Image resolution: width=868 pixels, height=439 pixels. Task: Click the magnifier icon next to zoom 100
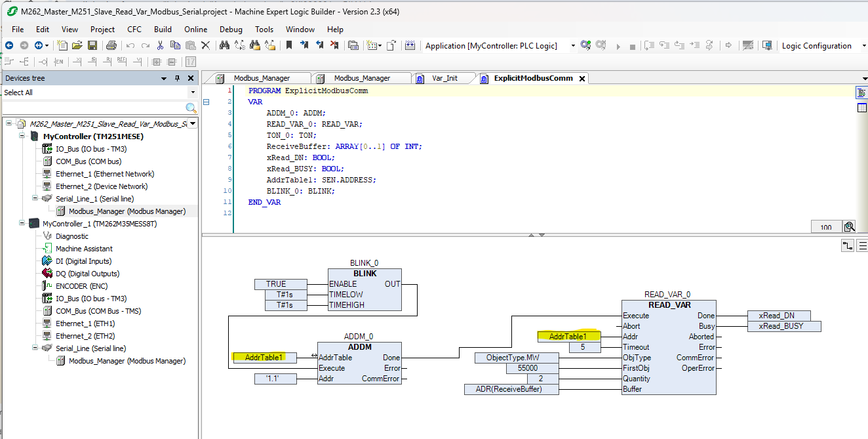(x=849, y=227)
